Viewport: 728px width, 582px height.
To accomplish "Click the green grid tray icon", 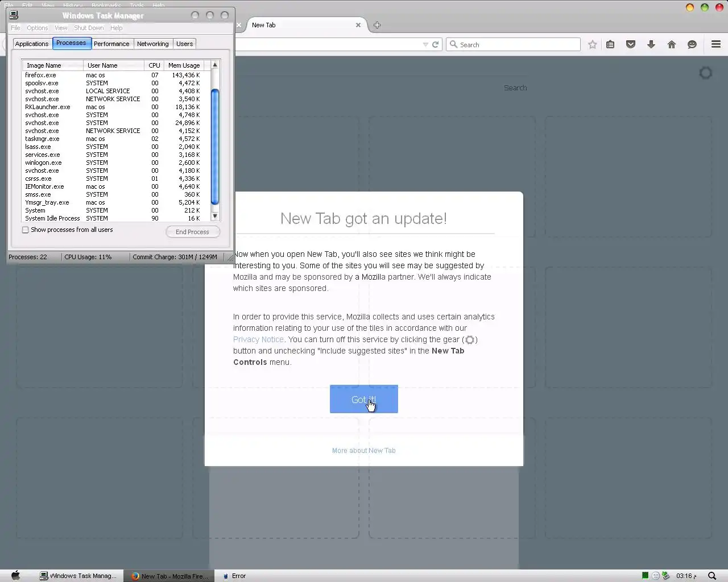I will [x=645, y=575].
